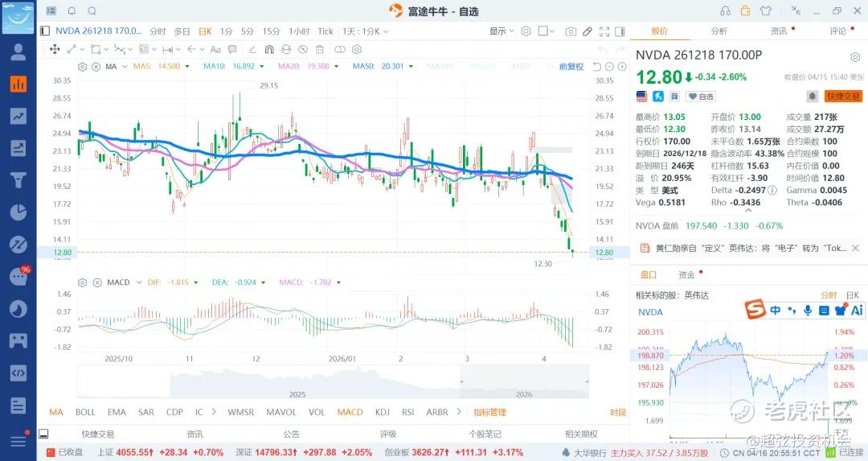Toggle the 分时 view for related NVDA chart
The width and height of the screenshot is (868, 461).
click(829, 295)
